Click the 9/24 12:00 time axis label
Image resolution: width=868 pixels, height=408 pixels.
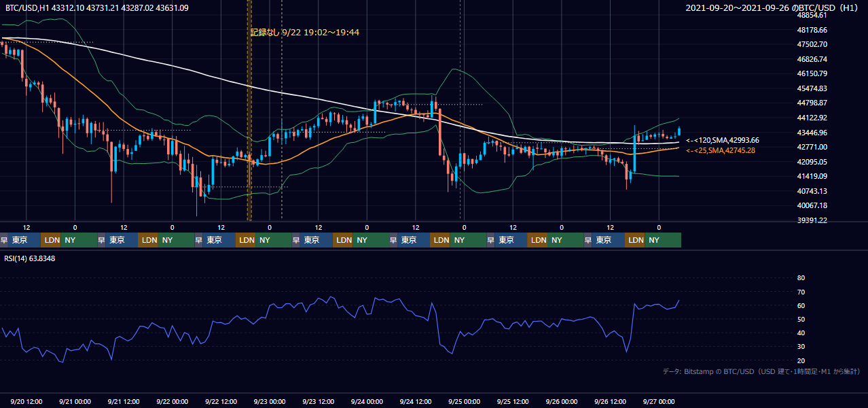click(416, 401)
